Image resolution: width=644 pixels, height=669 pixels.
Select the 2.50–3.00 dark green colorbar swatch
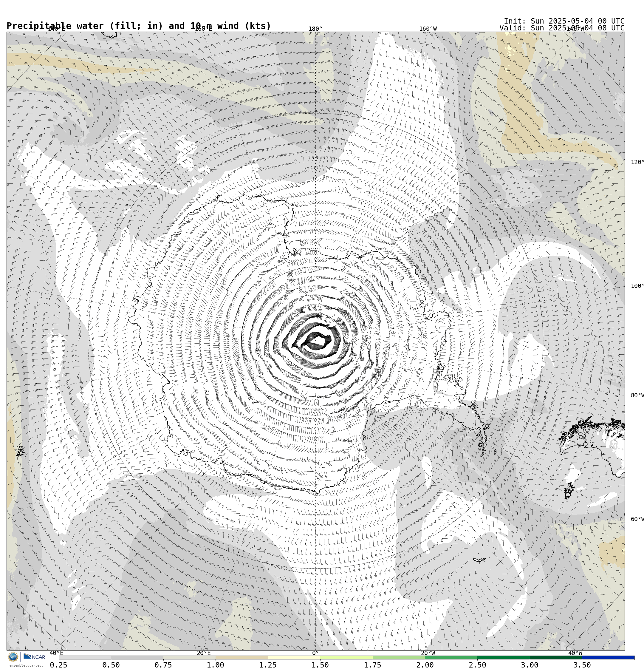click(x=503, y=657)
